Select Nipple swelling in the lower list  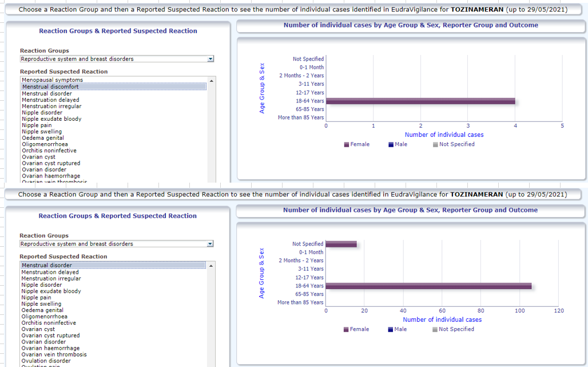[41, 304]
